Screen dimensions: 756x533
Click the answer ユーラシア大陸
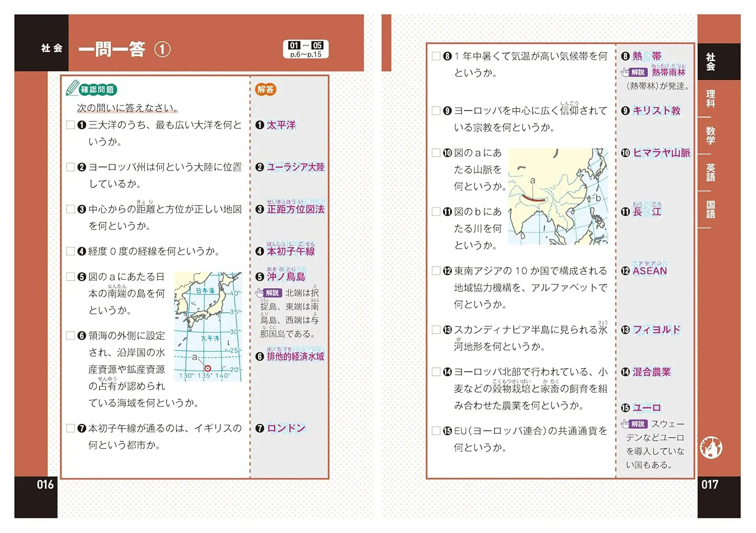(x=296, y=167)
